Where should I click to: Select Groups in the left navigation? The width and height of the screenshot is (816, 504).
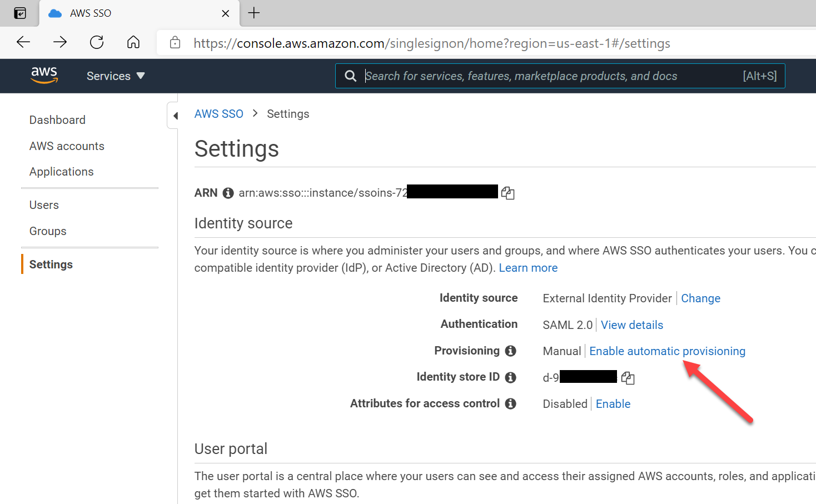(x=48, y=231)
